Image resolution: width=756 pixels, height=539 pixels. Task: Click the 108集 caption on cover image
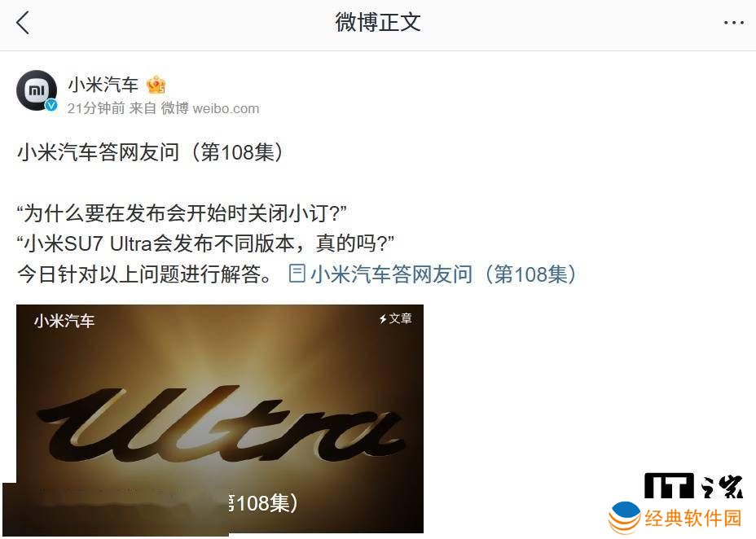(x=263, y=503)
